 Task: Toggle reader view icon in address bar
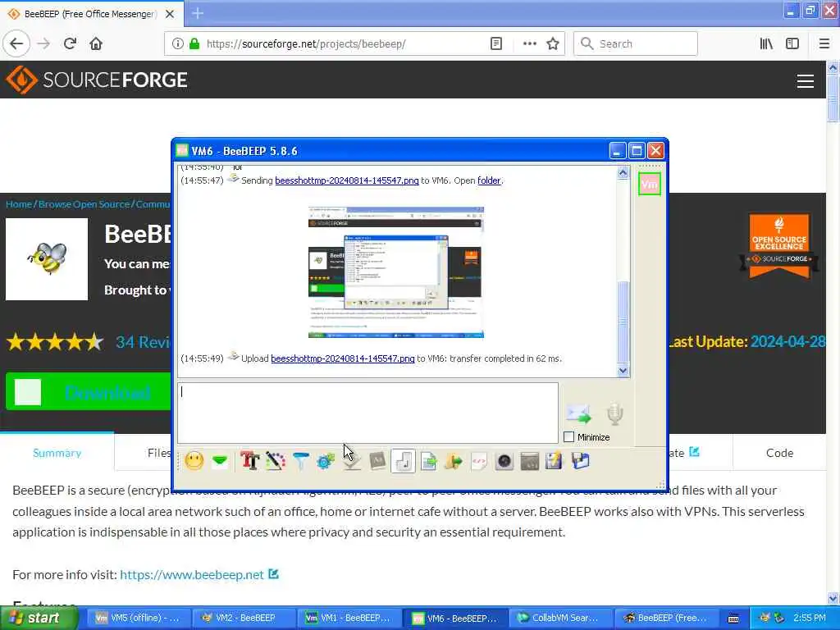(x=496, y=43)
